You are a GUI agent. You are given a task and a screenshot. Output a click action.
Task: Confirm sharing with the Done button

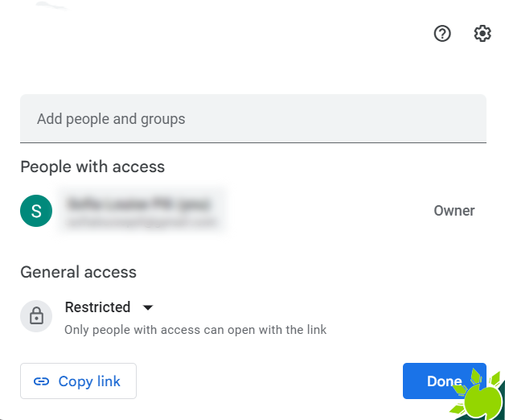[x=445, y=381]
